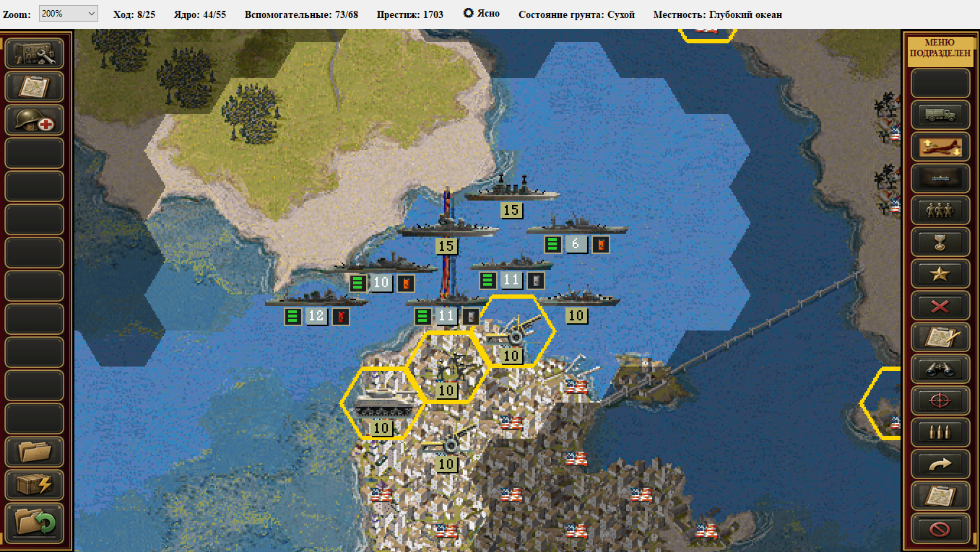The width and height of the screenshot is (980, 552).
Task: Click the three bullets ammo button
Action: (940, 432)
